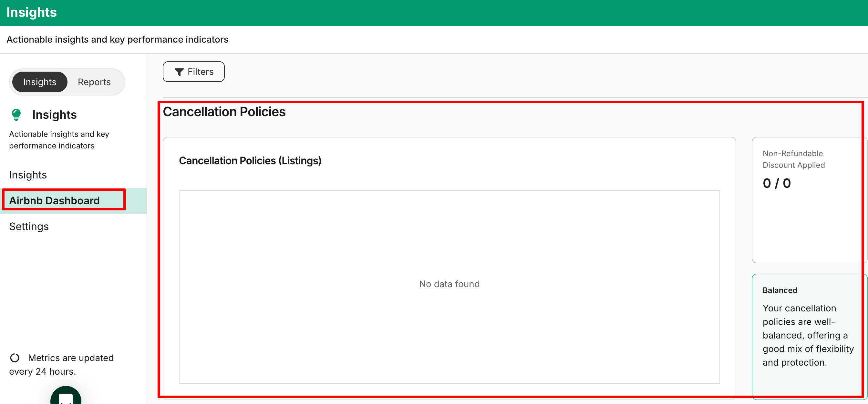The height and width of the screenshot is (404, 868).
Task: Click Cancellation Policies (Listings) card title
Action: 250,161
